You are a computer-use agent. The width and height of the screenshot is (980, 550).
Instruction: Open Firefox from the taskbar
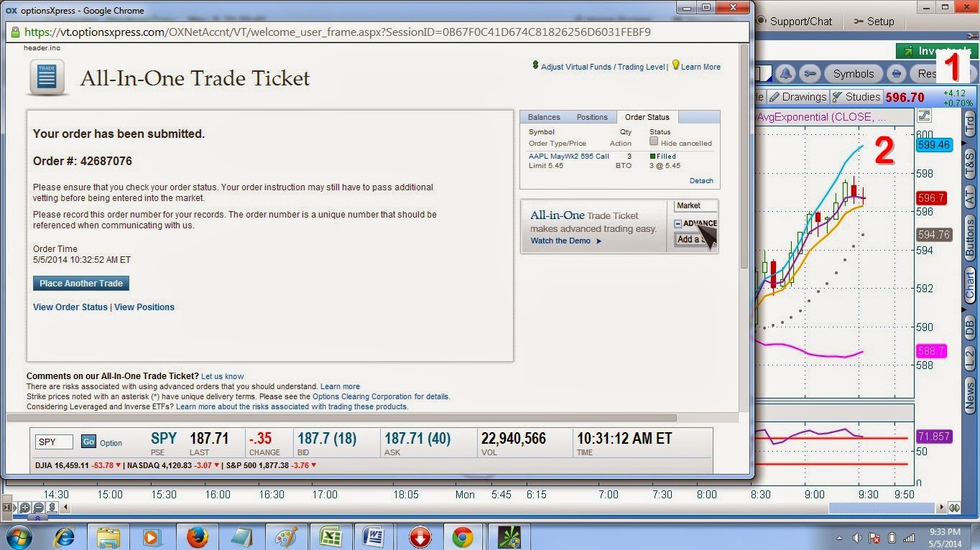pyautogui.click(x=196, y=536)
